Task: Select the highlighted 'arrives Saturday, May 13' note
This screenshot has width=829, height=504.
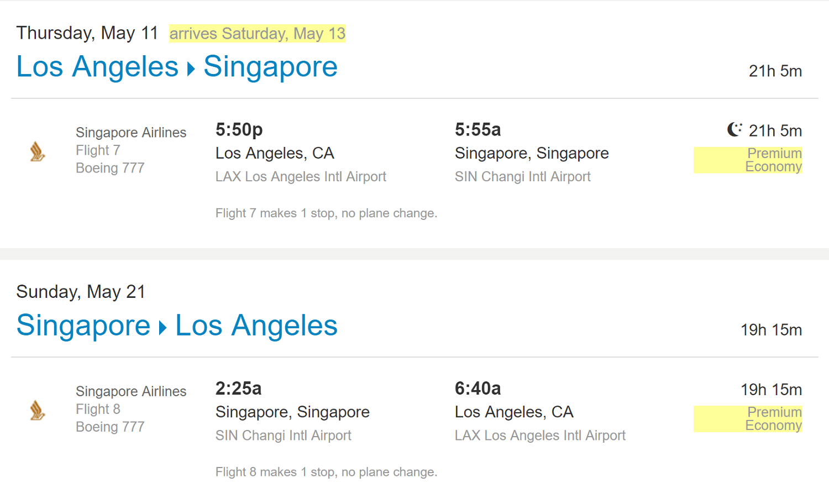Action: coord(257,34)
